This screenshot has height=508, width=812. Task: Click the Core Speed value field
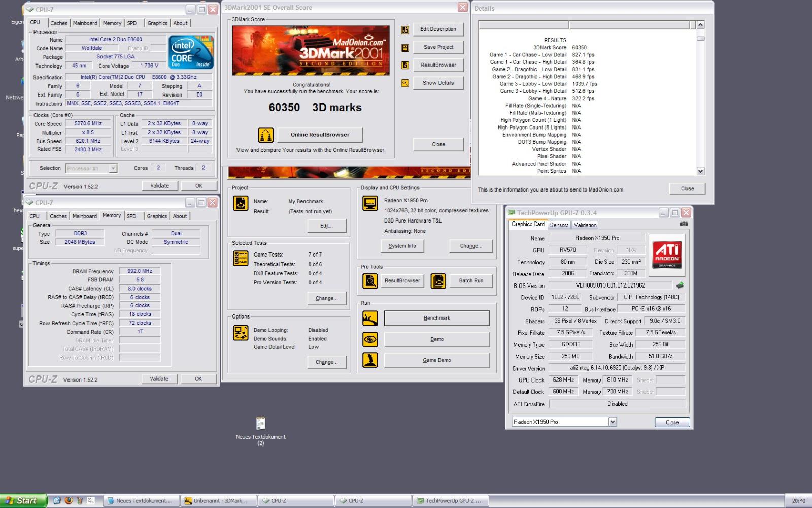coord(88,123)
